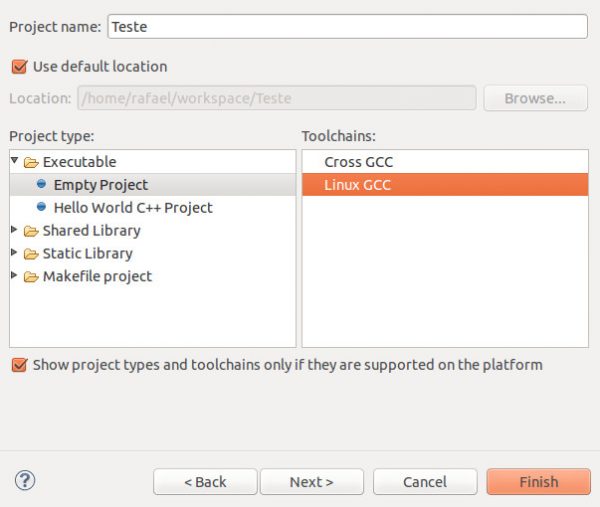Viewport: 600px width, 507px height.
Task: Toggle the Use default location checkbox
Action: pos(18,67)
